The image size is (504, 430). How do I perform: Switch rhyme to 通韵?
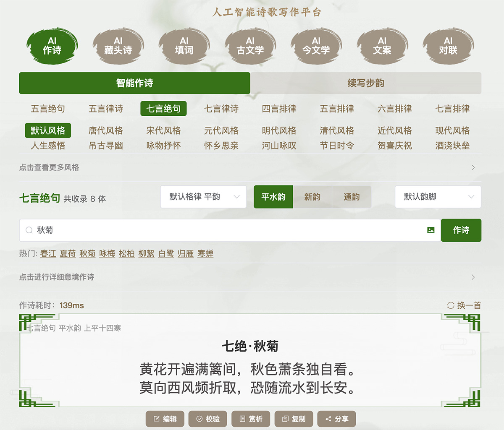(x=352, y=197)
